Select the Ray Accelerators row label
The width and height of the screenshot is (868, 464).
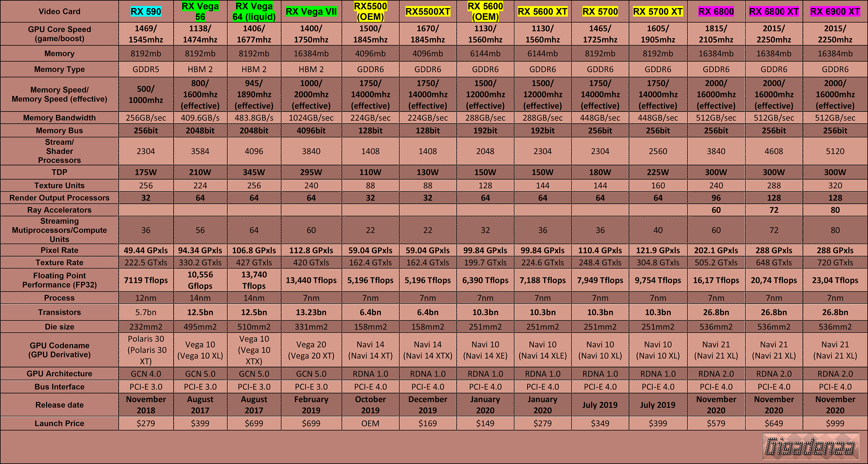pyautogui.click(x=59, y=210)
